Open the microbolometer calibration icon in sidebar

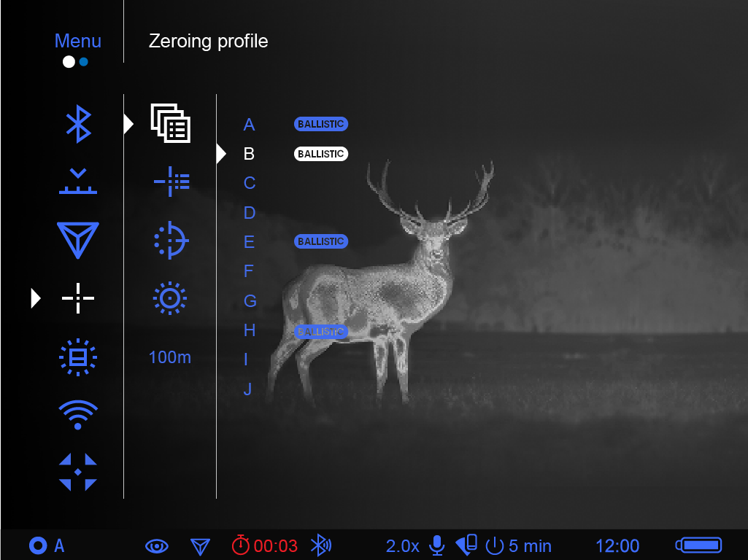click(78, 357)
